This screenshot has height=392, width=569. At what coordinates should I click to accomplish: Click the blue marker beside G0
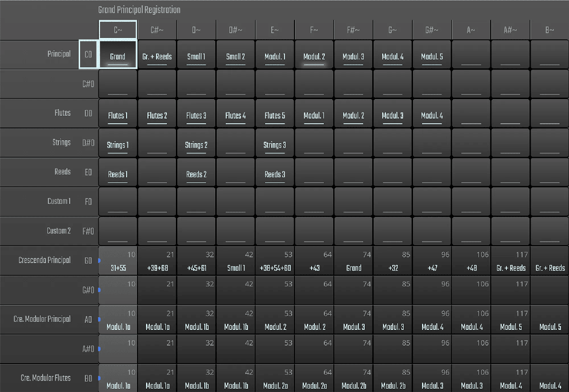tap(100, 261)
